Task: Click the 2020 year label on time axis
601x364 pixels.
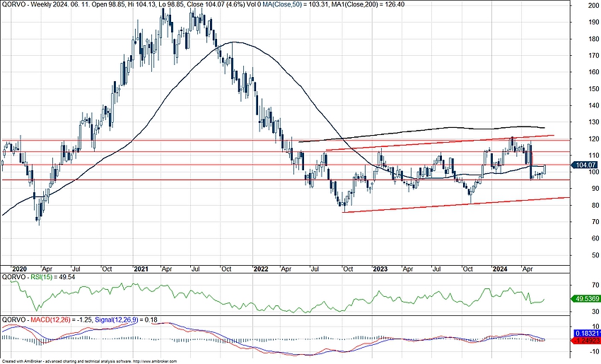Action: pyautogui.click(x=20, y=269)
